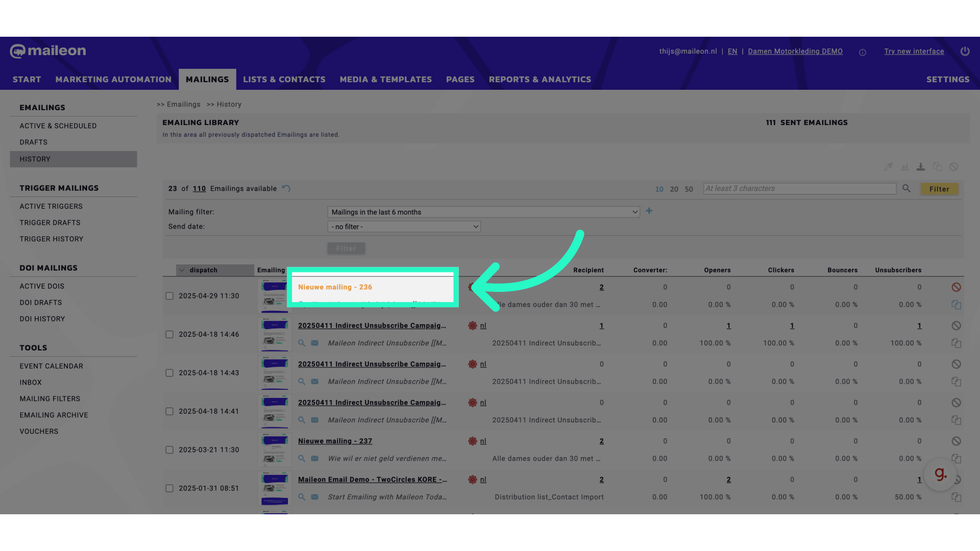Screen dimensions: 980x551
Task: Click the yellow Filter button
Action: coord(939,189)
